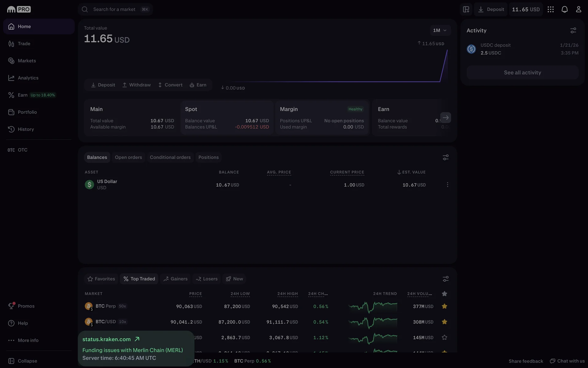Favorite the third market row star
Image resolution: width=588 pixels, height=368 pixels.
click(444, 337)
